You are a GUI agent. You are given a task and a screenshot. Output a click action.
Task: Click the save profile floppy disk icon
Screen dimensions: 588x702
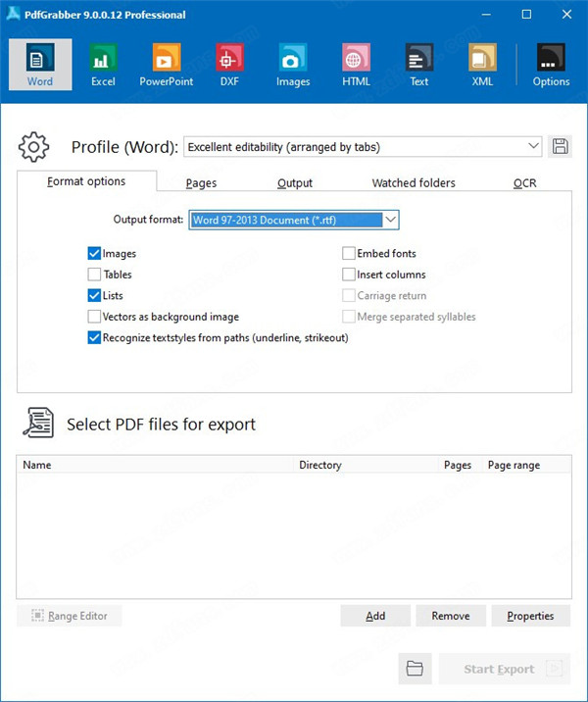[561, 147]
